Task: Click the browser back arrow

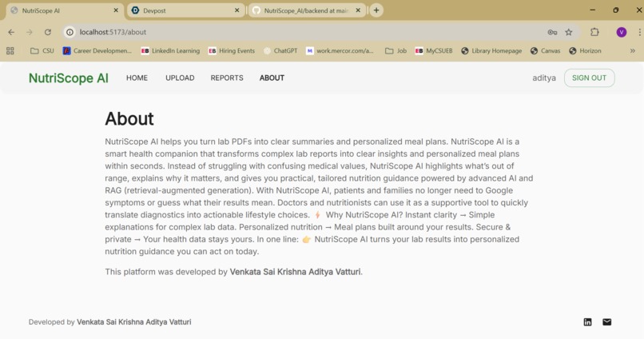Action: click(11, 32)
